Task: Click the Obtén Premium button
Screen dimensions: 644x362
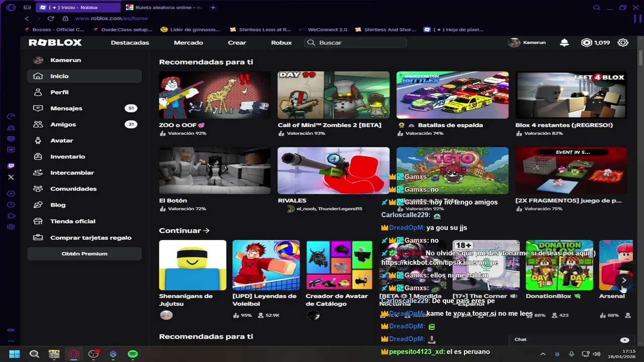Action: click(85, 254)
